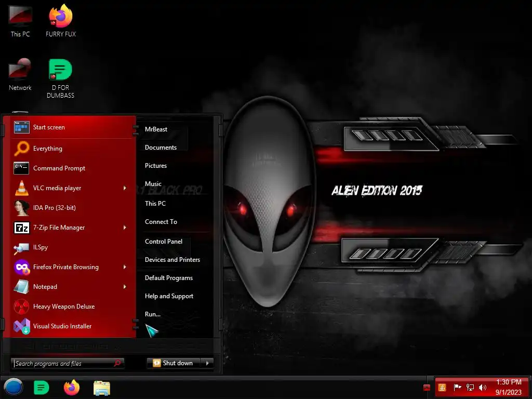This screenshot has height=399, width=532.
Task: Launch the D FOR DUMBASS desktop shortcut
Action: (60, 78)
